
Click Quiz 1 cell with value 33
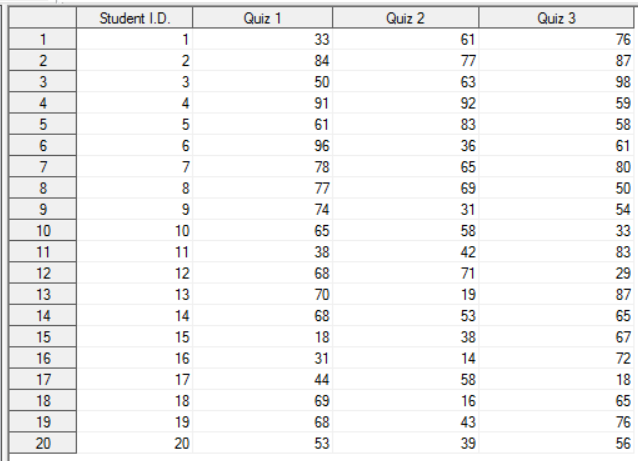coord(262,39)
